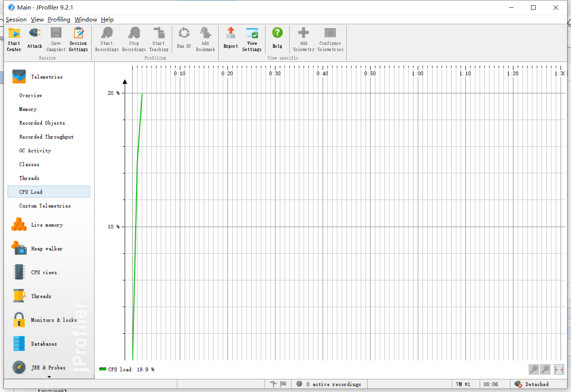The image size is (571, 392).
Task: Click the '00:06' elapsed time in status bar
Action: (x=491, y=384)
